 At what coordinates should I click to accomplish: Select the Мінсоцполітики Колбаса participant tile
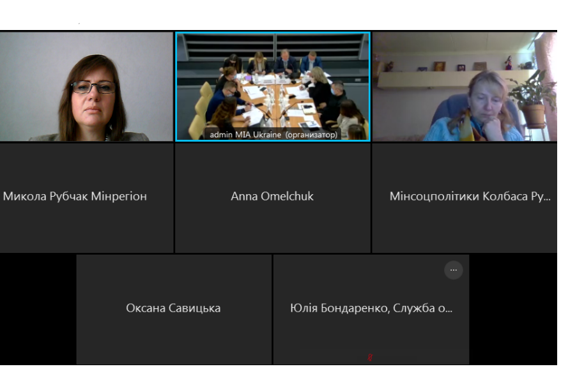pos(465,198)
